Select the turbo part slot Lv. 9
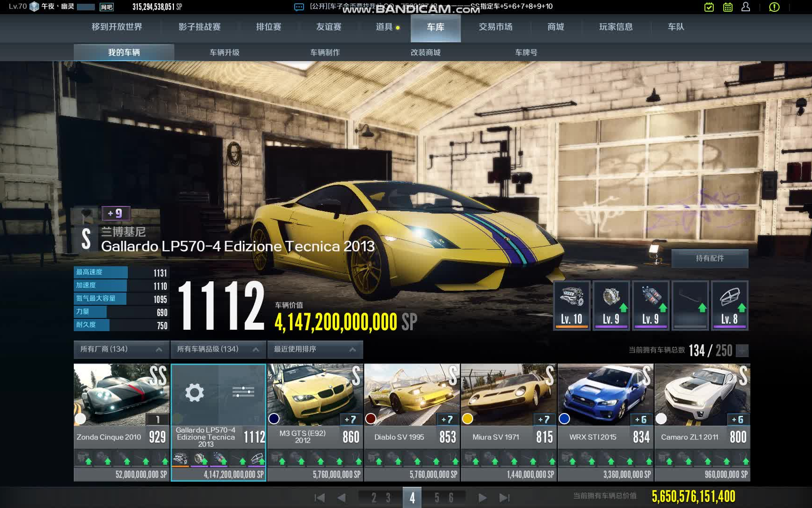The width and height of the screenshot is (812, 508). pyautogui.click(x=611, y=305)
